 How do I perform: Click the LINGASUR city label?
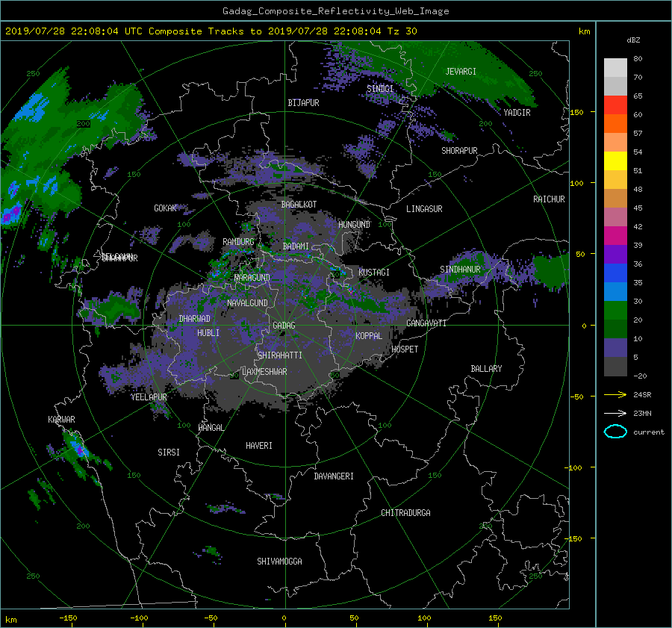[424, 209]
